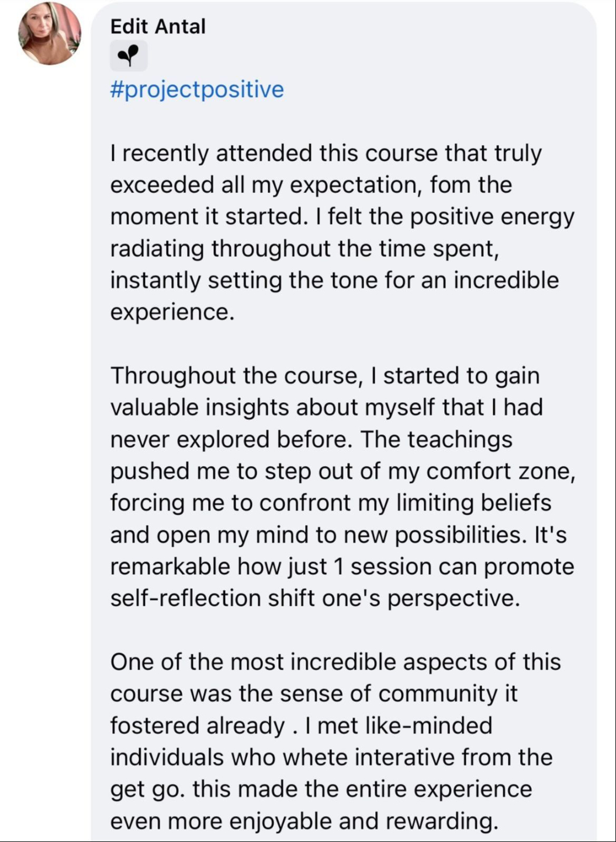The height and width of the screenshot is (842, 616).
Task: Open Edit Antal's round profile picture
Action: 50,34
